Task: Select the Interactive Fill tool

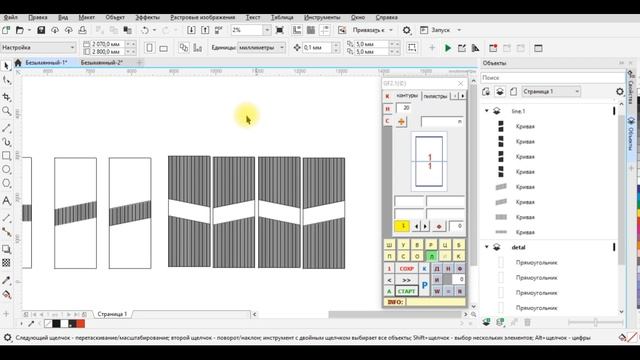Action: click(x=6, y=295)
